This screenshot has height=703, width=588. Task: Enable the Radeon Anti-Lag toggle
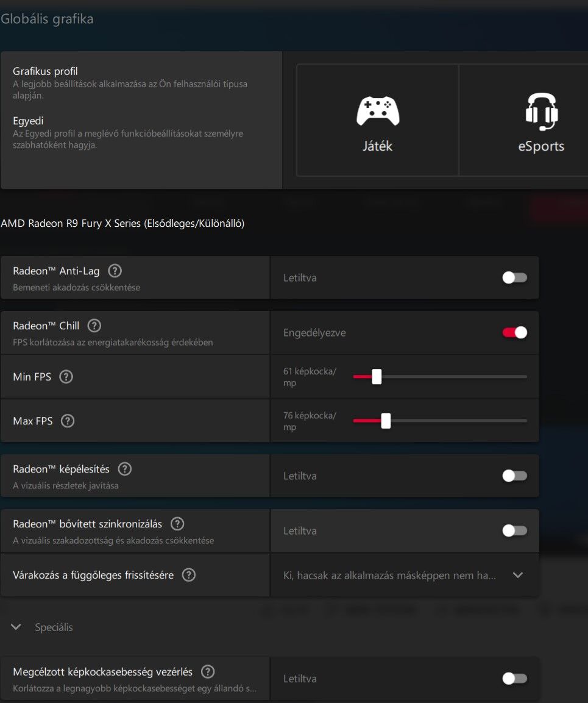tap(514, 277)
